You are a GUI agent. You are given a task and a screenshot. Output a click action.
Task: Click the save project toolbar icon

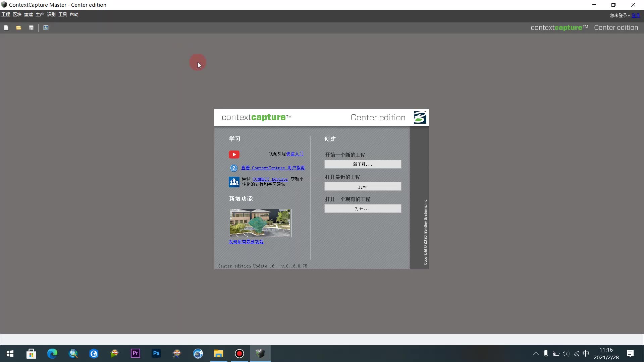coord(31,28)
